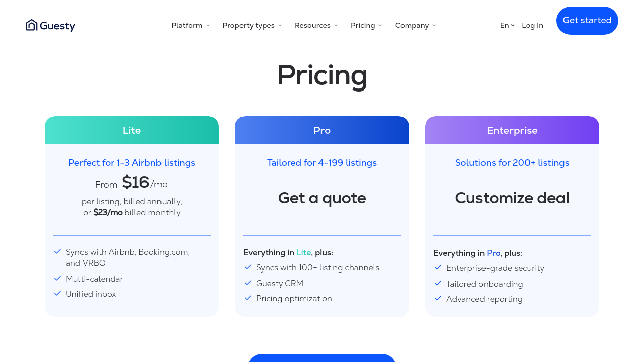
Task: Open the Property types dropdown
Action: tap(252, 26)
